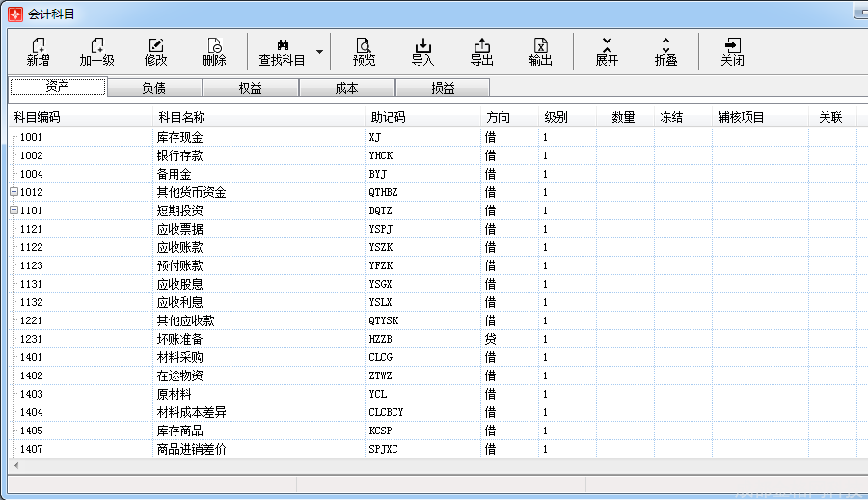Click the 删除 (Delete) toolbar icon
868x500 pixels.
[x=214, y=46]
